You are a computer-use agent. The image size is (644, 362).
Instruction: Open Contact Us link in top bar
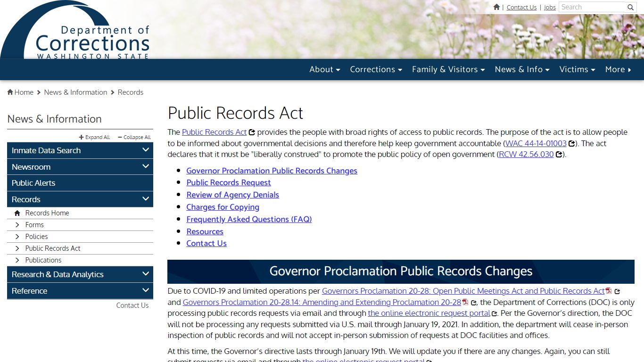click(521, 7)
